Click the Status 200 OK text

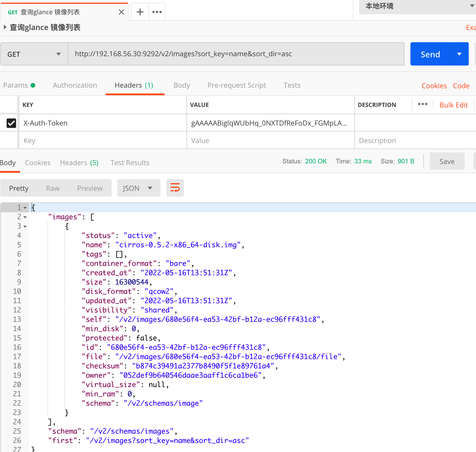tap(304, 161)
